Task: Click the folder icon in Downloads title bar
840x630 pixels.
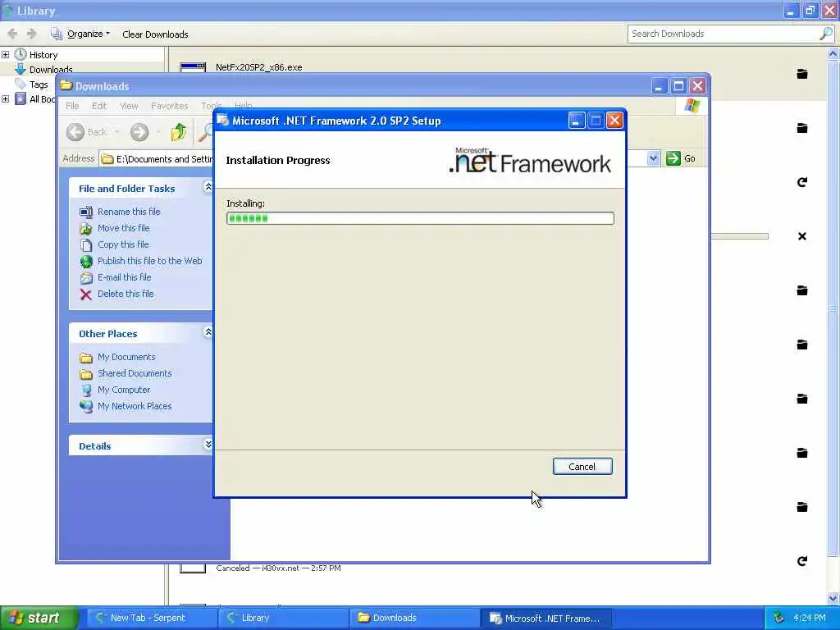Action: coord(66,85)
